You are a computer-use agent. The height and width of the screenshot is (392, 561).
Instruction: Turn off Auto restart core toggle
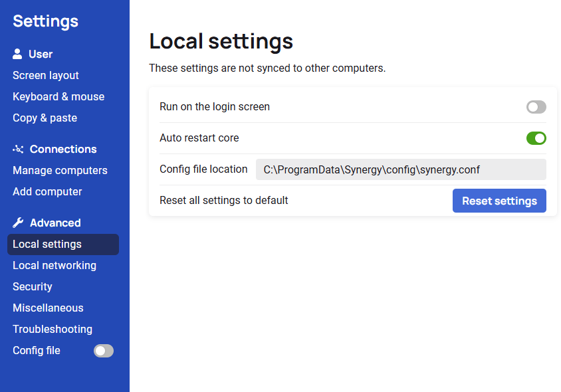tap(536, 138)
